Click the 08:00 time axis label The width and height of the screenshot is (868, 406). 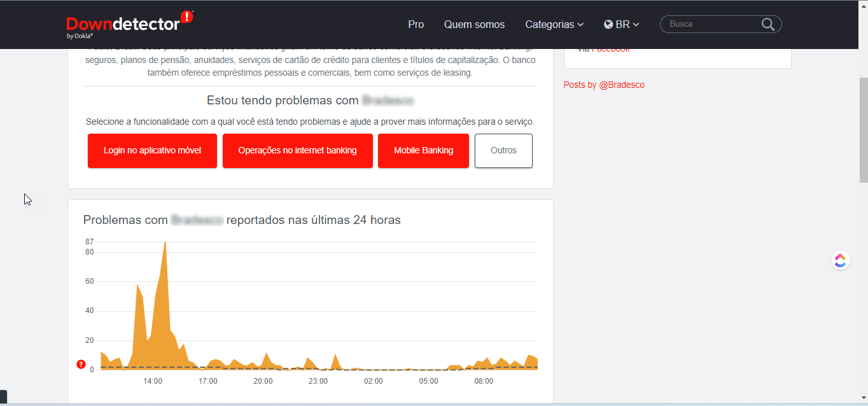tap(484, 381)
